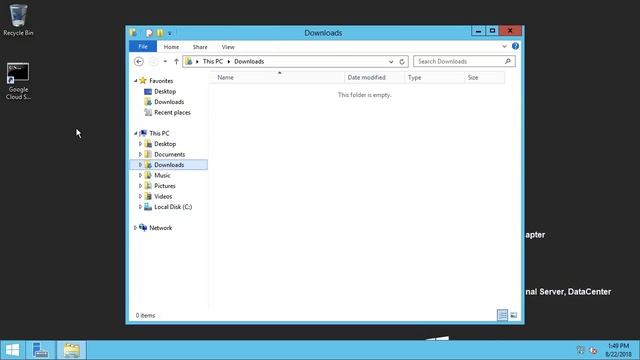The height and width of the screenshot is (360, 640).
Task: Open the File ribbon tab
Action: [143, 47]
